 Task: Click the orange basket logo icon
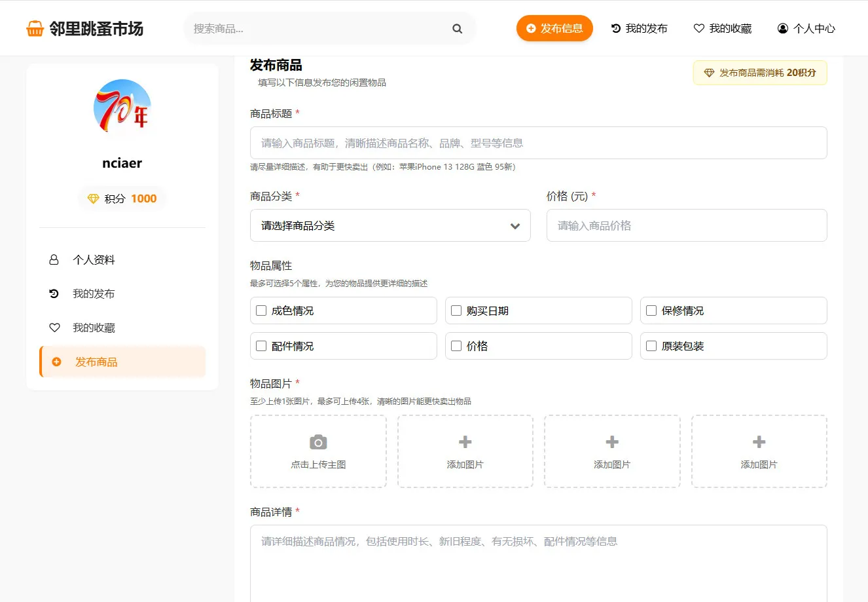[x=35, y=29]
